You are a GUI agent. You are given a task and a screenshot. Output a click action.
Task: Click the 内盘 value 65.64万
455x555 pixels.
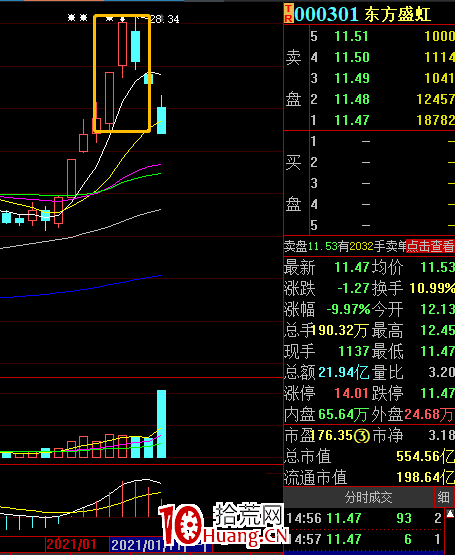coord(343,414)
